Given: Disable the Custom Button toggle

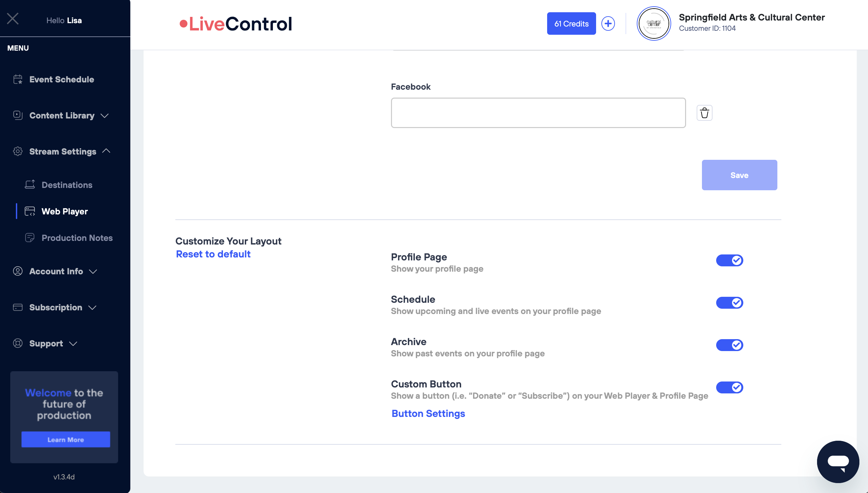Looking at the screenshot, I should pyautogui.click(x=729, y=387).
